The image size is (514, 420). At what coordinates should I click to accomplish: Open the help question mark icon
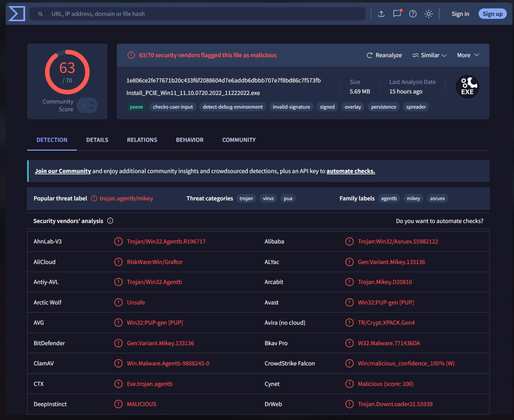click(413, 14)
